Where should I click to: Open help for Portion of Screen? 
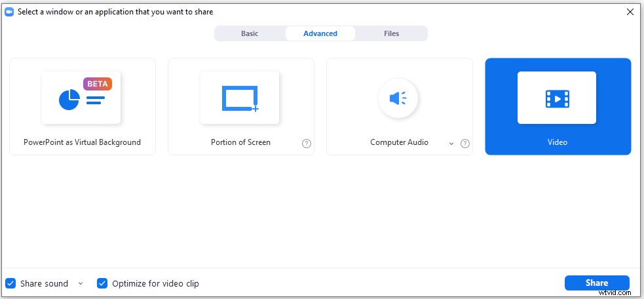307,144
